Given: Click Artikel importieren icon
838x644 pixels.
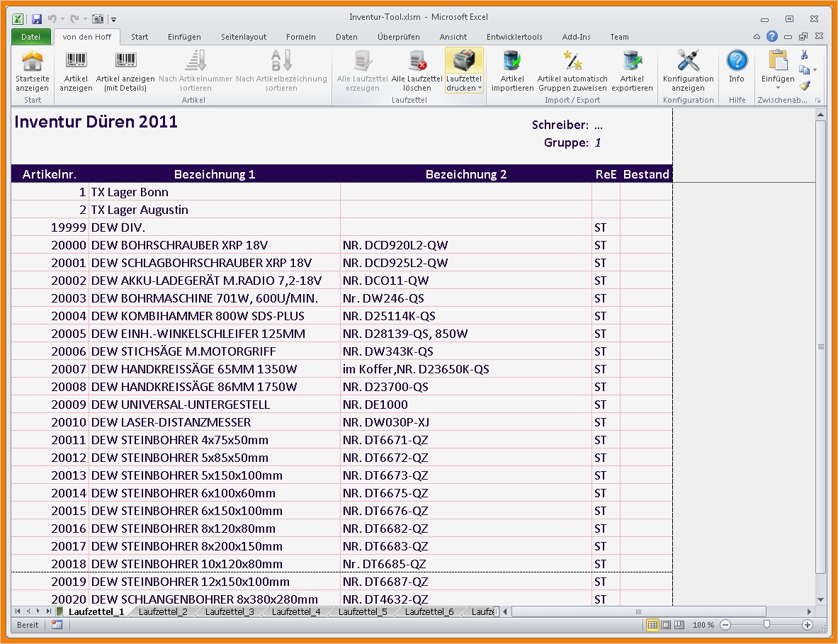Looking at the screenshot, I should (x=512, y=62).
